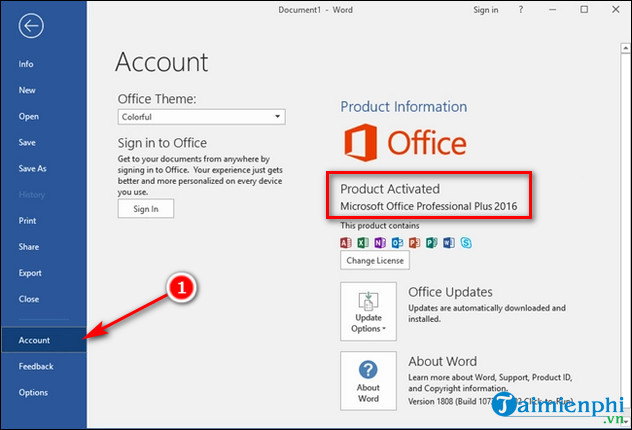Click the Word app icon

449,243
